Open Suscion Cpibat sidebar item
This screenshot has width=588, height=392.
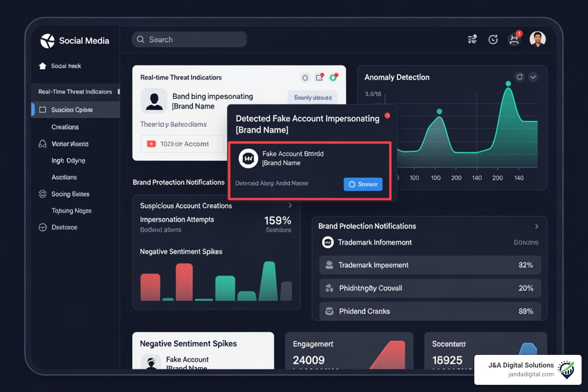click(x=75, y=110)
